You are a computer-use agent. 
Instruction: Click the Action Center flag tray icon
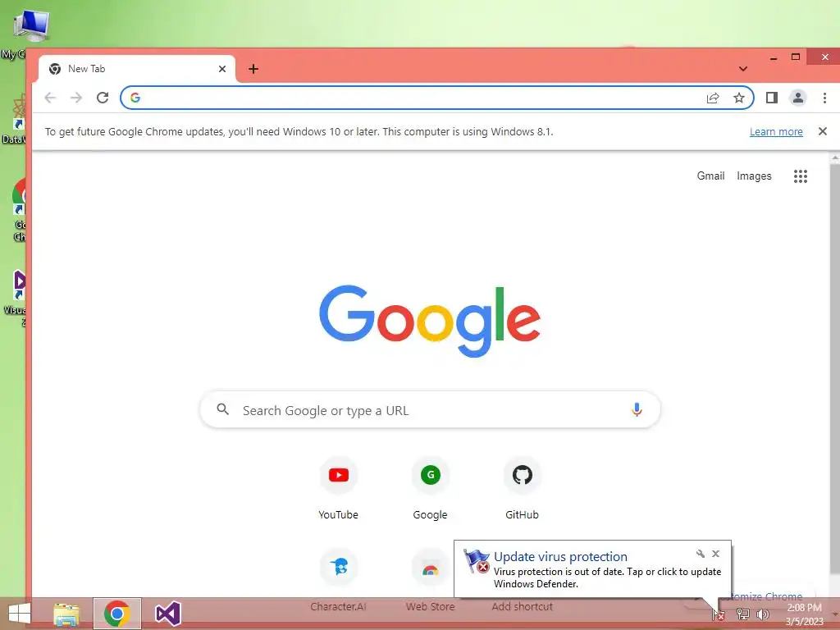pyautogui.click(x=719, y=614)
